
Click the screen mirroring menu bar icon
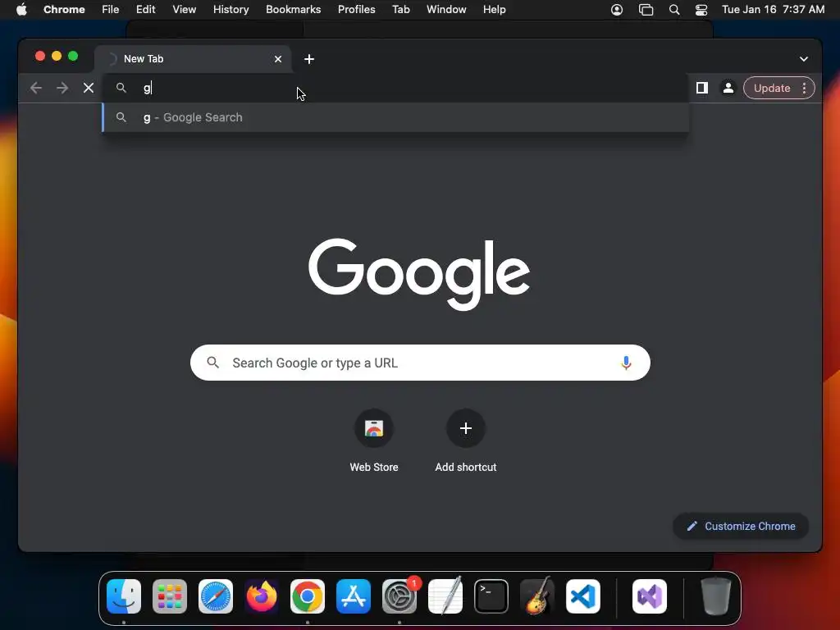646,10
